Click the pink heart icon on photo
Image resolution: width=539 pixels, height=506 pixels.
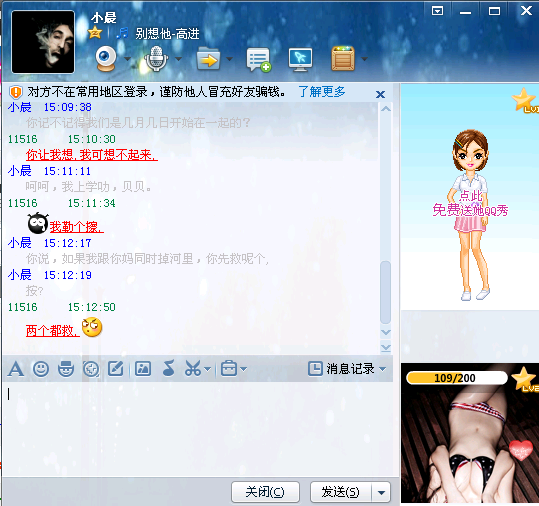coord(521,449)
